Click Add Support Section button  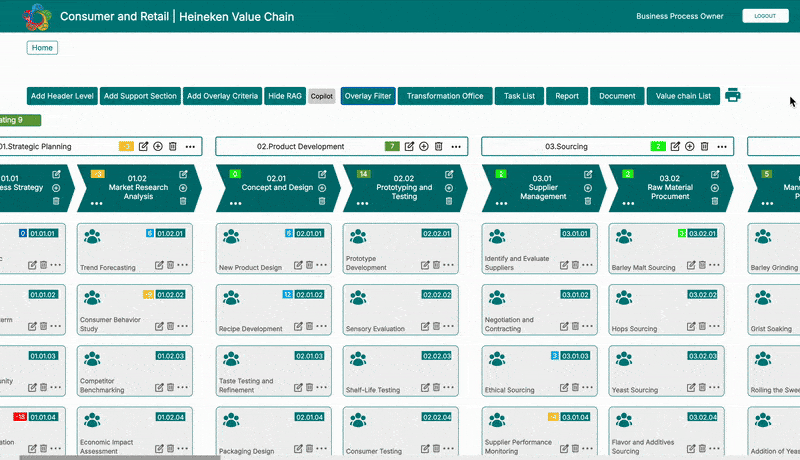[x=140, y=96]
